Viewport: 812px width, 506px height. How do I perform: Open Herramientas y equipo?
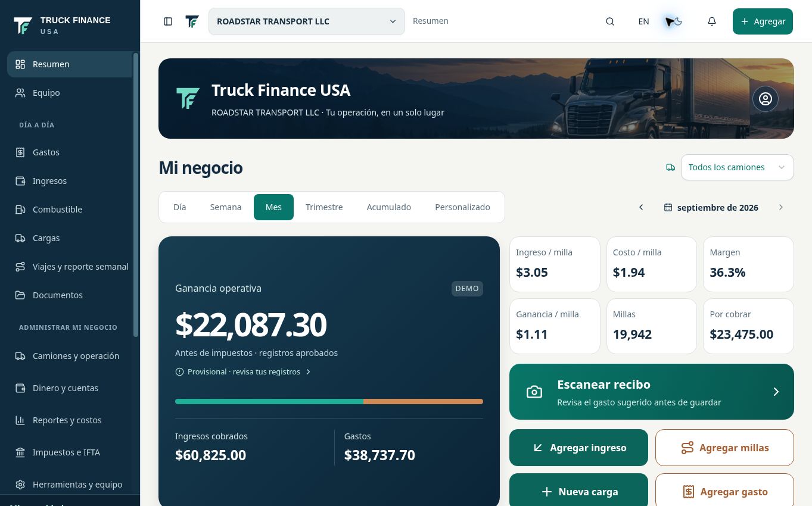(x=69, y=485)
